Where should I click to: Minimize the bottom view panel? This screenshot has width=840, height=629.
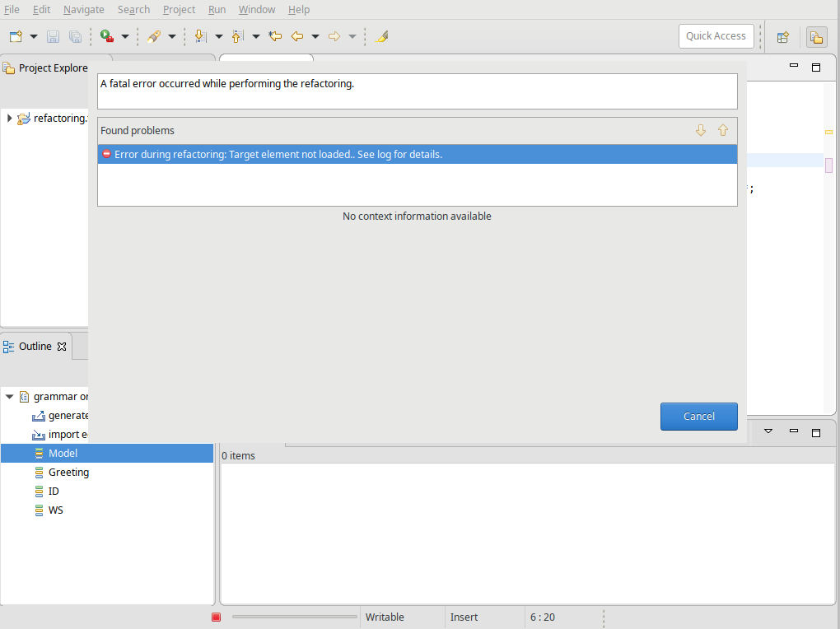[x=794, y=431]
